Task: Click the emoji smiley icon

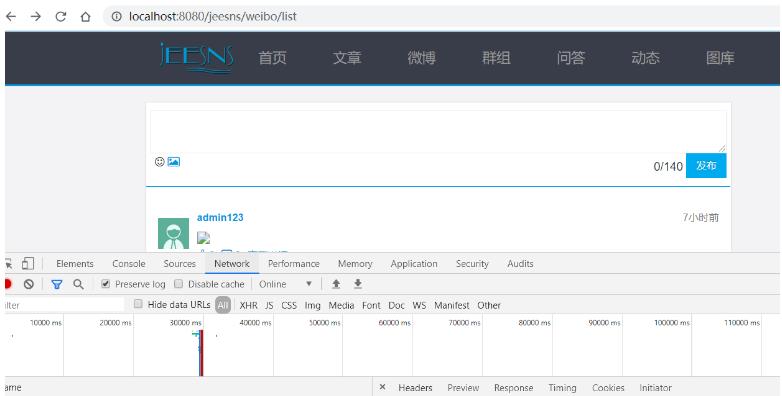Action: coord(160,162)
